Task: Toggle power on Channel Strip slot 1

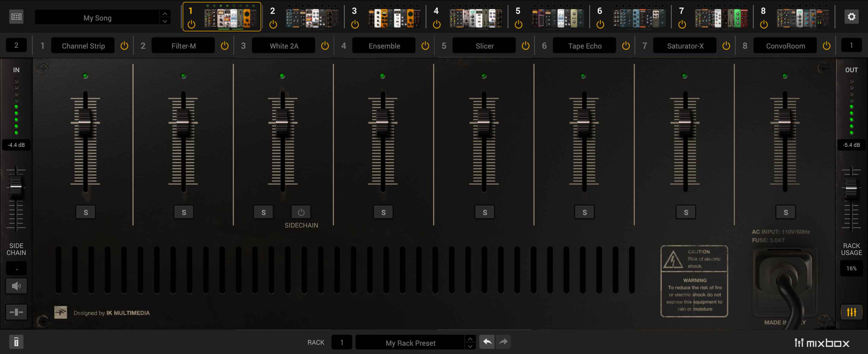Action: click(124, 46)
